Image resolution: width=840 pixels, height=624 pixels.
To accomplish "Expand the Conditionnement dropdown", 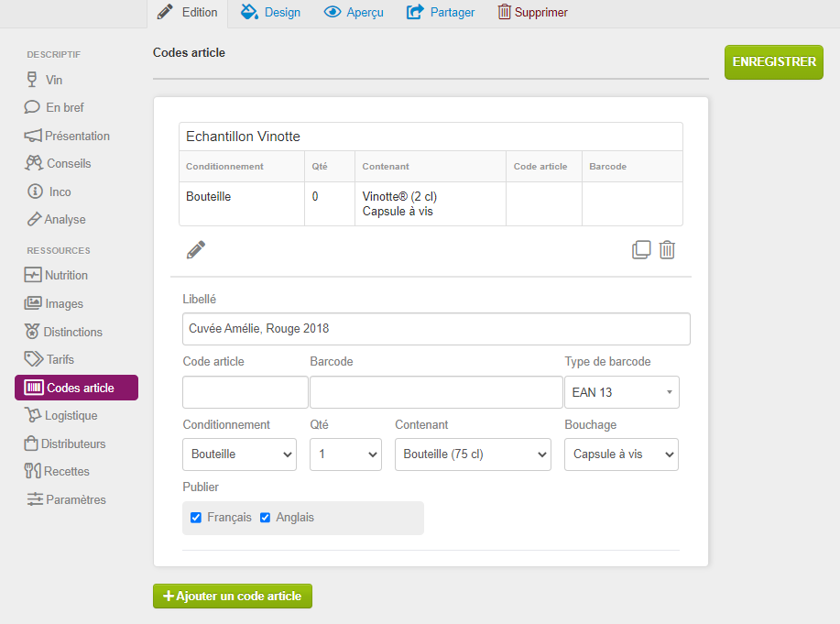I will click(239, 454).
